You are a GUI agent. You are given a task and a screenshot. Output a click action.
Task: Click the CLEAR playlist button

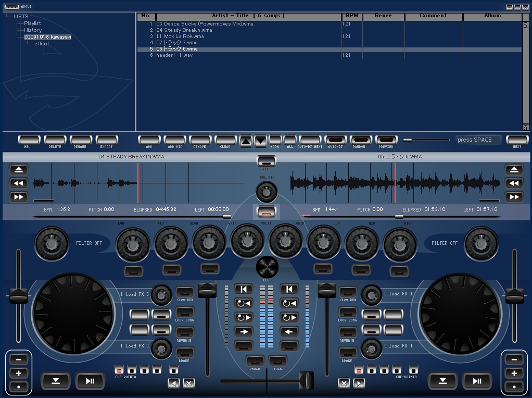click(225, 140)
